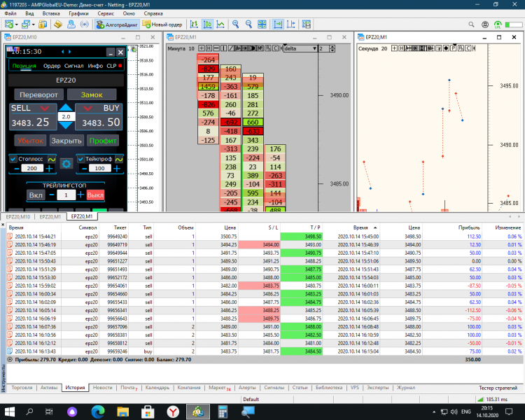
Task: Increase the cluster chart spinner value 2
Action: [x=332, y=47]
